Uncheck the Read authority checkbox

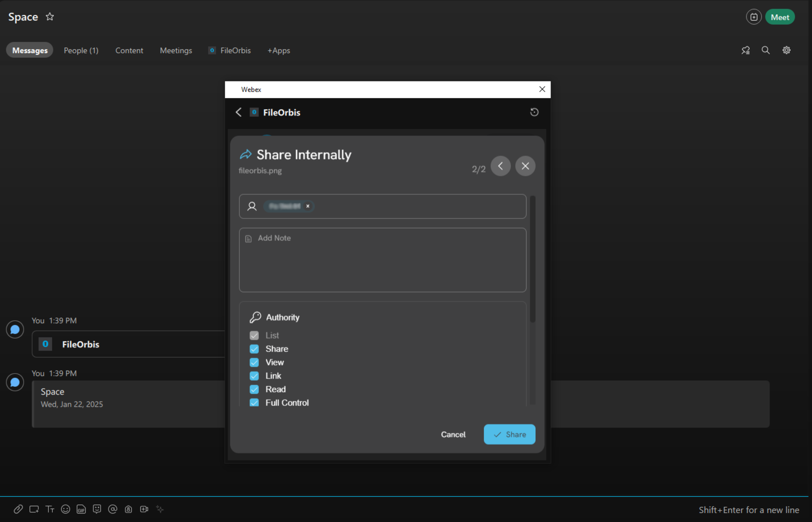(x=254, y=389)
